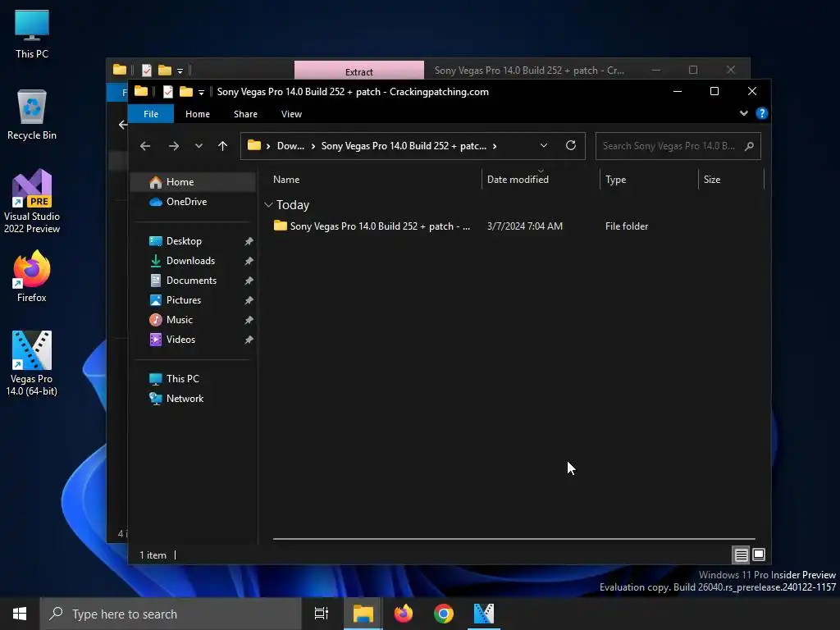Switch to Large icons view in status bar

[x=759, y=555]
